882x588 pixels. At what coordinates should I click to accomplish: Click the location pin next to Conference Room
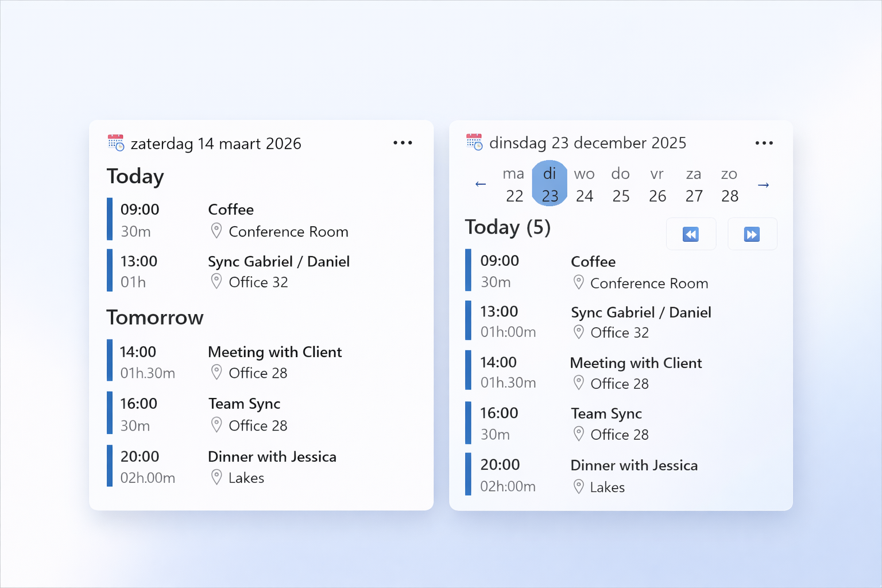tap(216, 230)
